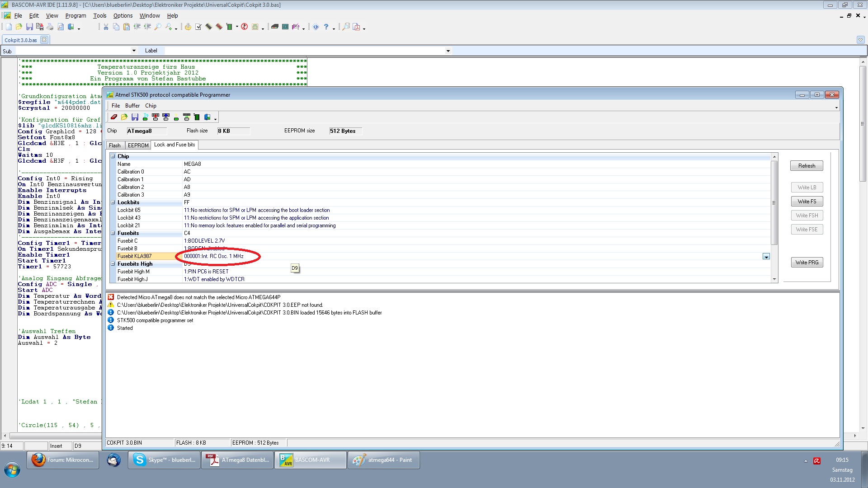868x488 pixels.
Task: Select the Fusebit High M row
Action: point(442,272)
